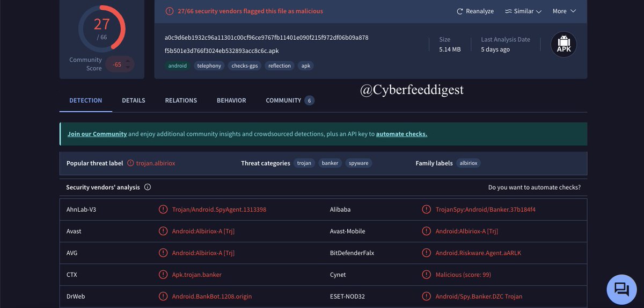Open the Details tab

click(134, 101)
